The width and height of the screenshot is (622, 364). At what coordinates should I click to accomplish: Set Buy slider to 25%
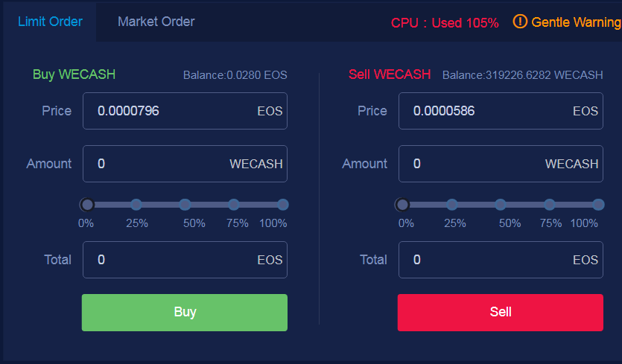pyautogui.click(x=136, y=205)
